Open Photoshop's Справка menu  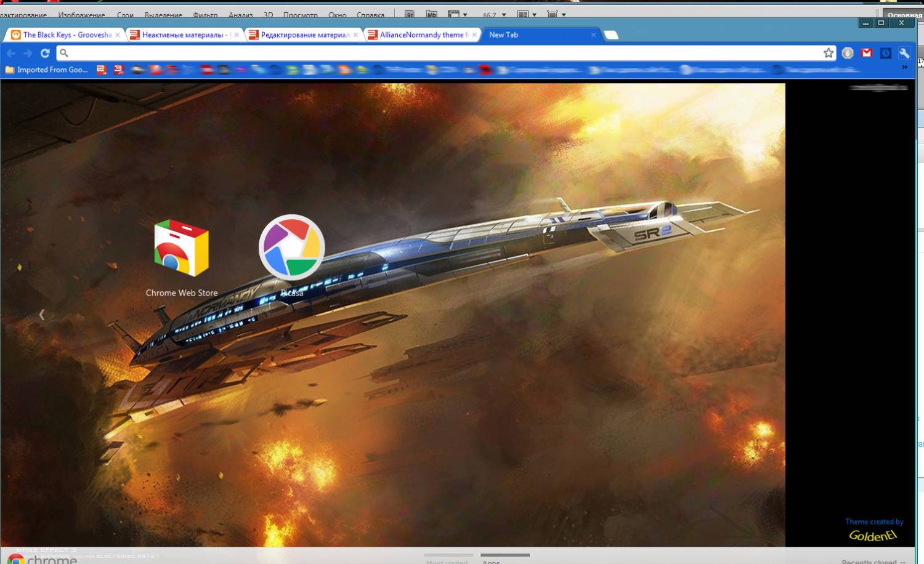click(x=370, y=15)
